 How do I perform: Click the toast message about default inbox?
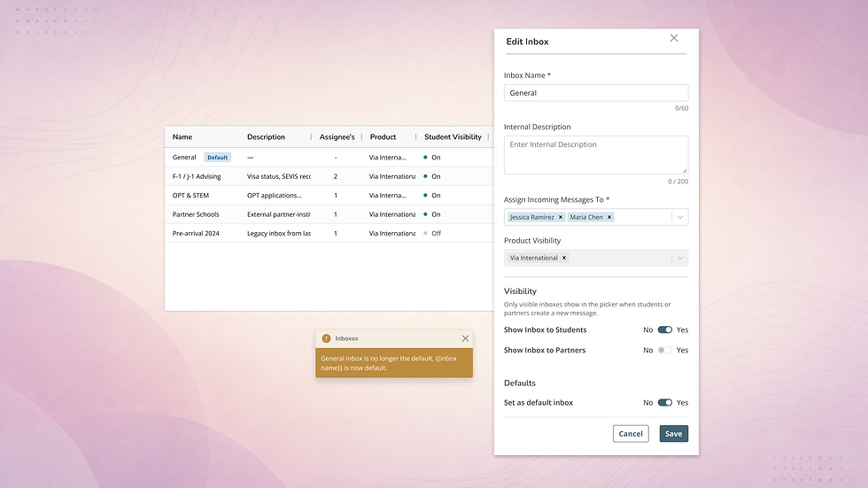[389, 363]
